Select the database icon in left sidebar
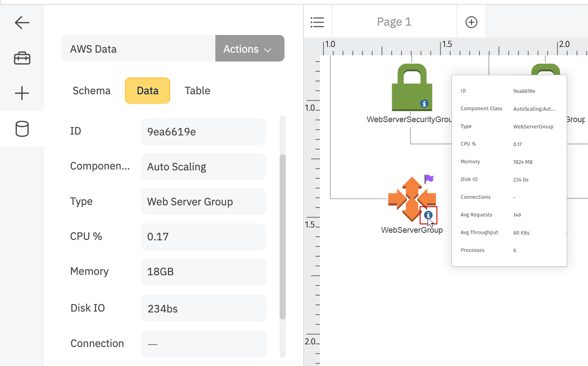588x366 pixels. 21,129
